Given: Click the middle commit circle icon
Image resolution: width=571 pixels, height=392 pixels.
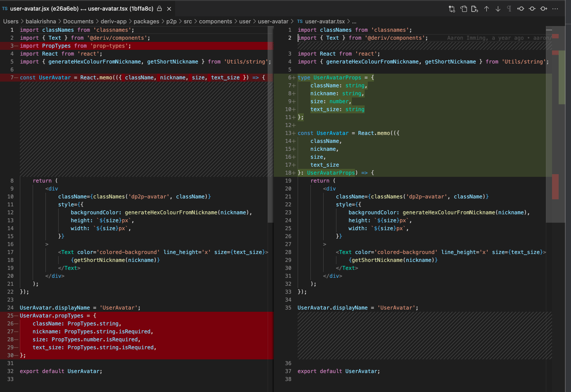Looking at the screenshot, I should tap(532, 9).
